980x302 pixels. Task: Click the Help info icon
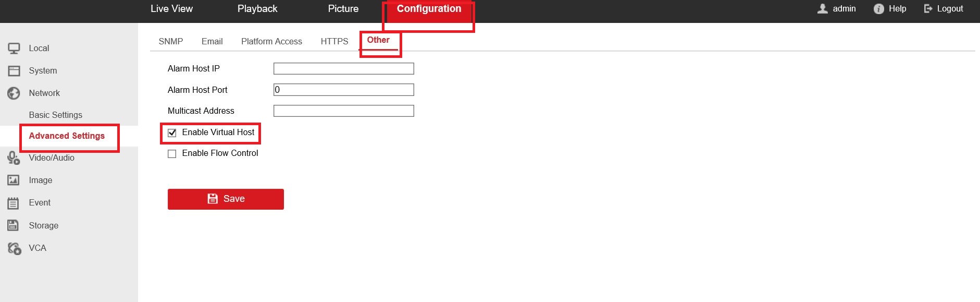(878, 9)
